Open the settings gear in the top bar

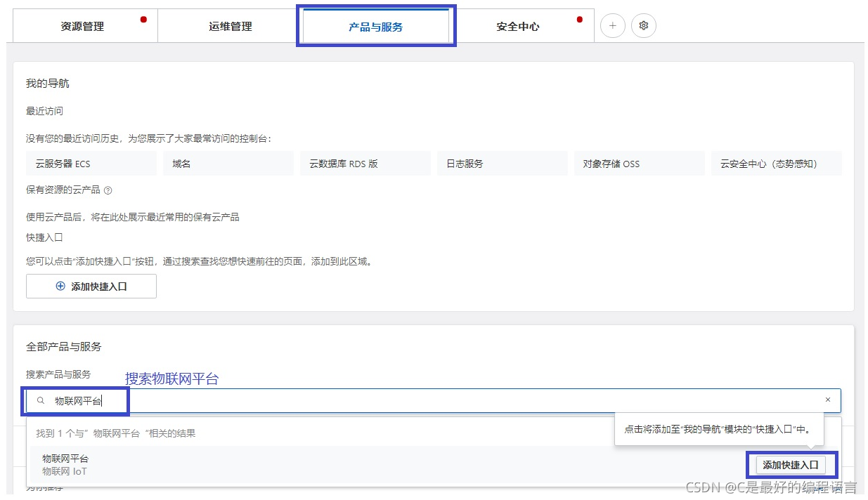[x=643, y=25]
